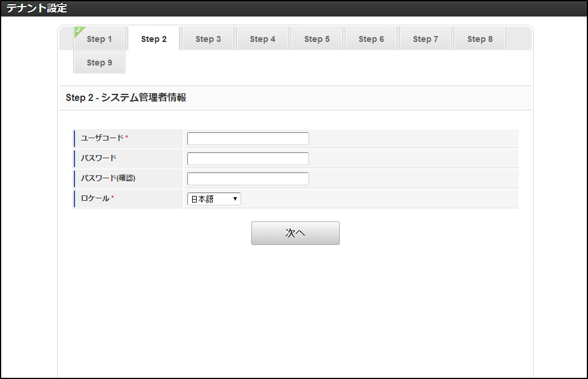Open the Step 5 tab
The height and width of the screenshot is (379, 588).
[x=317, y=38]
